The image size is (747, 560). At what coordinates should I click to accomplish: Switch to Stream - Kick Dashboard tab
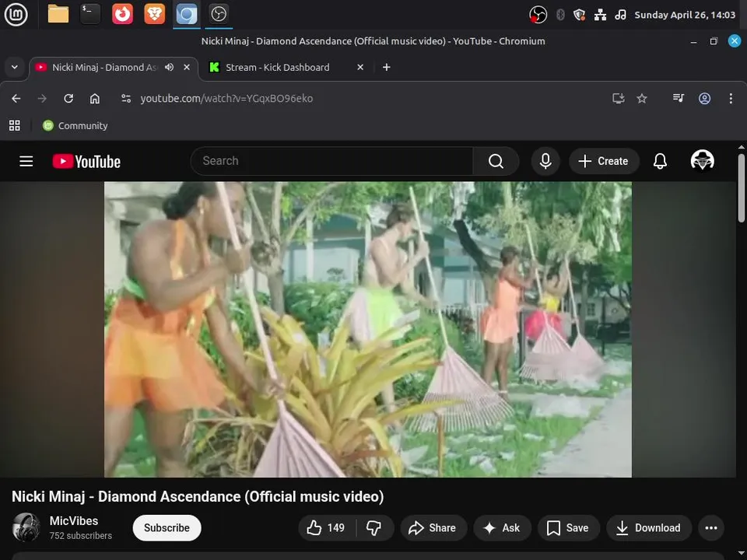(x=277, y=67)
